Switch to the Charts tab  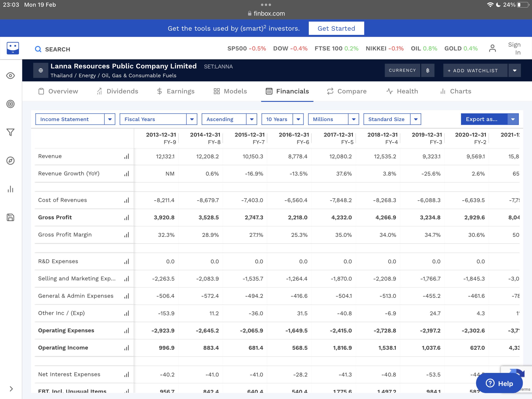click(455, 91)
